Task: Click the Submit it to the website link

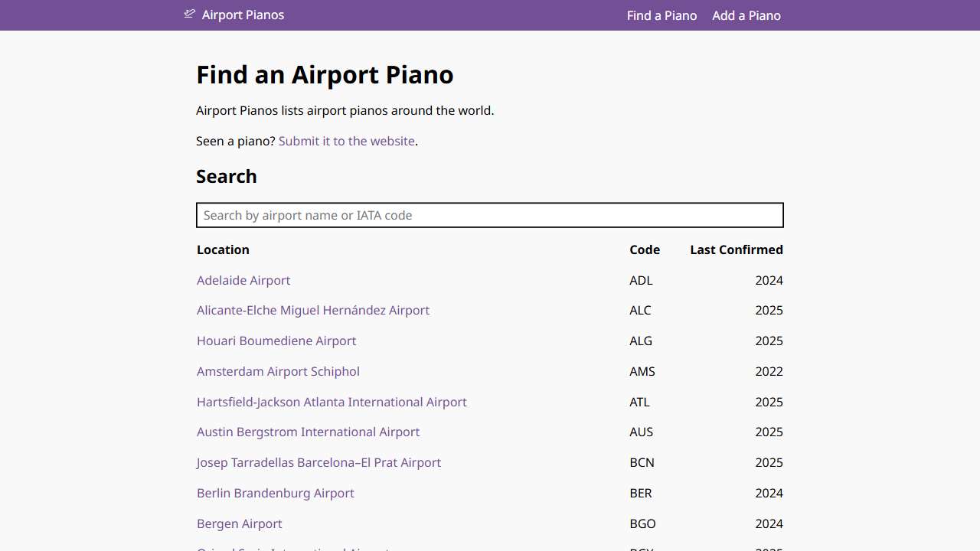Action: (346, 141)
